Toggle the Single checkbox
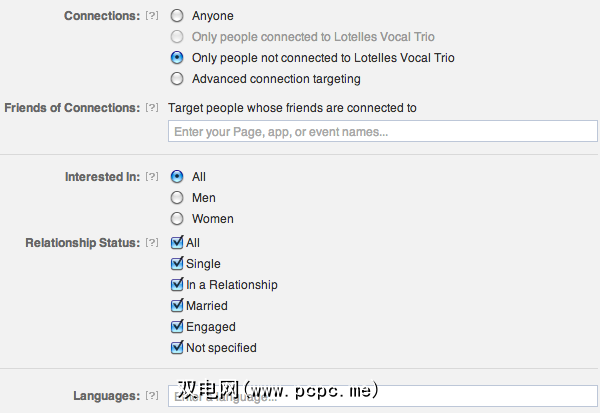Image resolution: width=600 pixels, height=413 pixels. [178, 264]
